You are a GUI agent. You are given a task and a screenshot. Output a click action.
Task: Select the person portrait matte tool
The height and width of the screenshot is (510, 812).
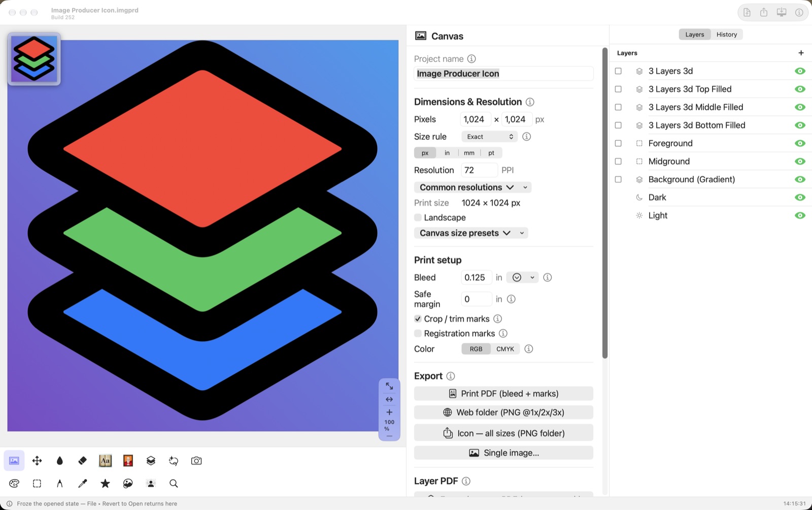pyautogui.click(x=151, y=484)
